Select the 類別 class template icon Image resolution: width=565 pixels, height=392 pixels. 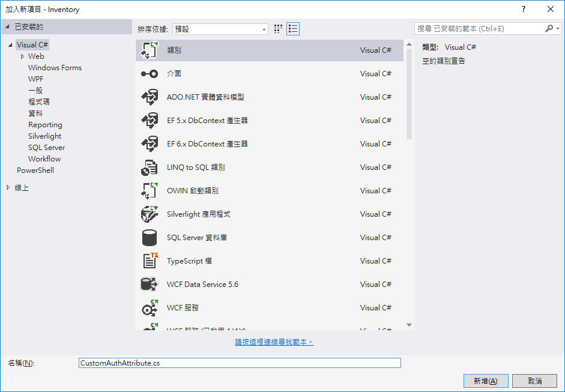150,50
